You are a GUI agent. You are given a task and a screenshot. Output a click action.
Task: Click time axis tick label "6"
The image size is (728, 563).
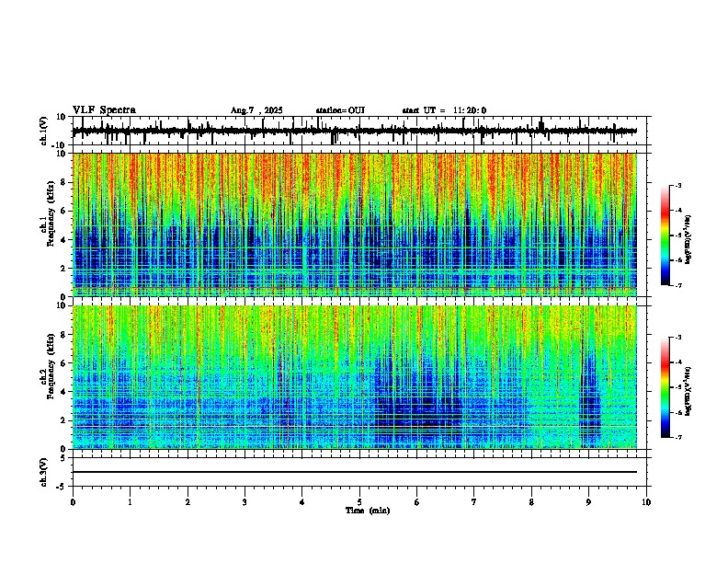[417, 502]
